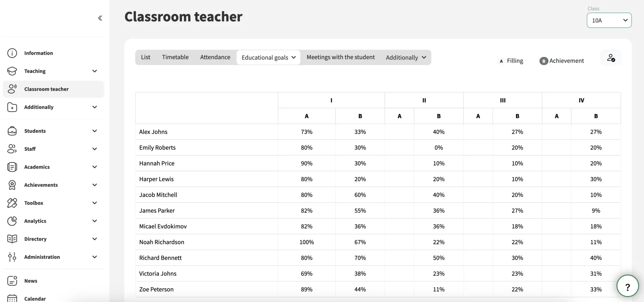Toggle the Filling legend indicator A

501,61
